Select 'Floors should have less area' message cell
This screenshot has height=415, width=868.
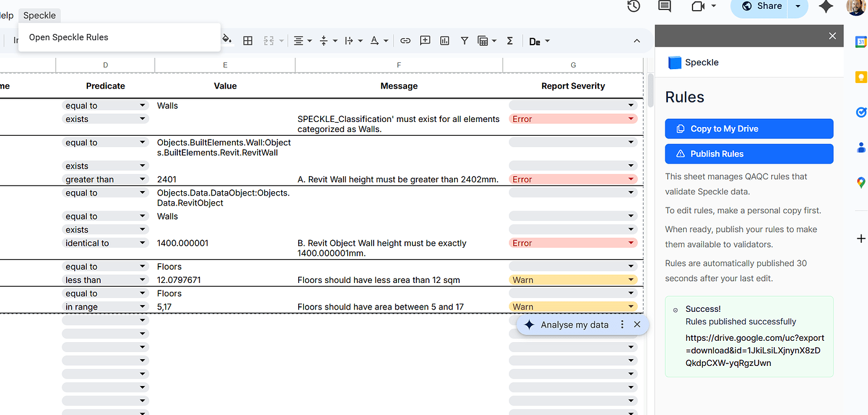point(399,280)
